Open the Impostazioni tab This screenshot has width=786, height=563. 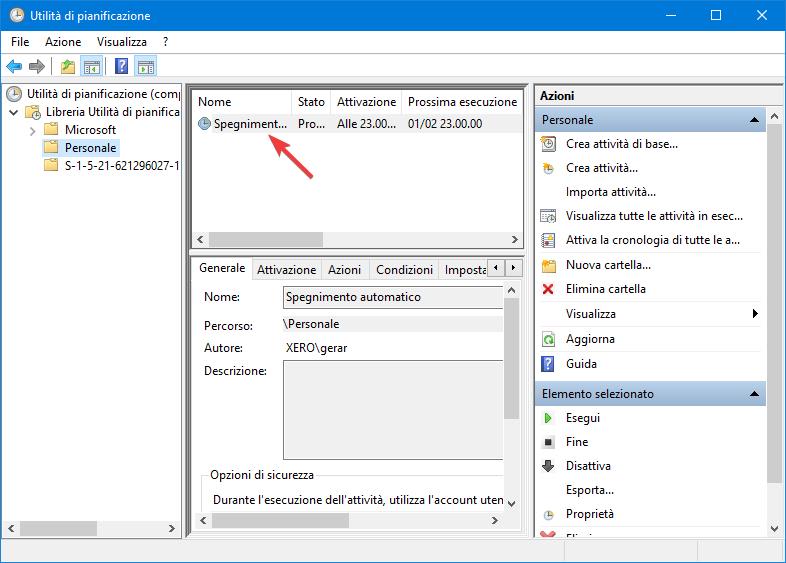pyautogui.click(x=464, y=270)
